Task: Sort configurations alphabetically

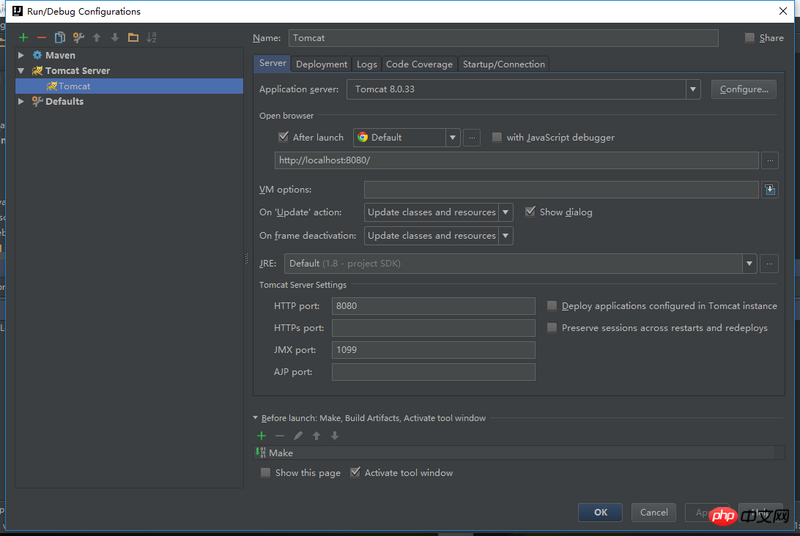Action: click(152, 38)
